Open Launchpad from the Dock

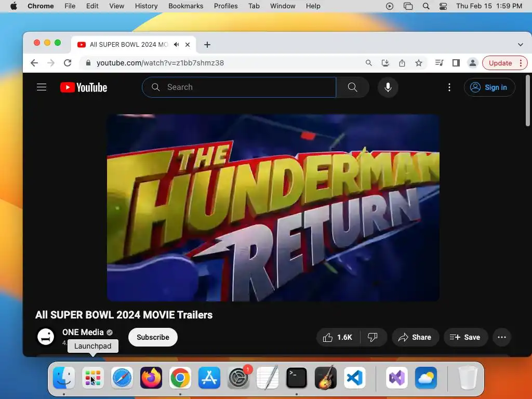click(x=93, y=378)
